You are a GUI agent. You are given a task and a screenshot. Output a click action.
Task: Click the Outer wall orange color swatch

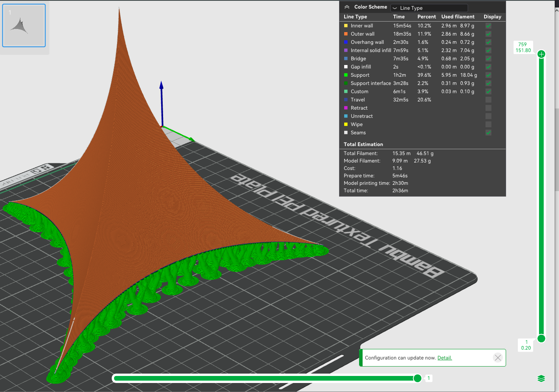[x=346, y=34]
